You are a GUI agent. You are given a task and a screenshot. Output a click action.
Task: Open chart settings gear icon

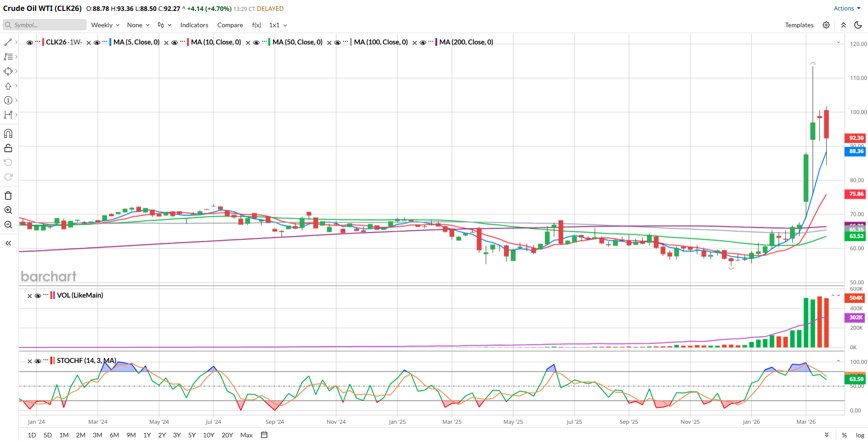coord(826,25)
